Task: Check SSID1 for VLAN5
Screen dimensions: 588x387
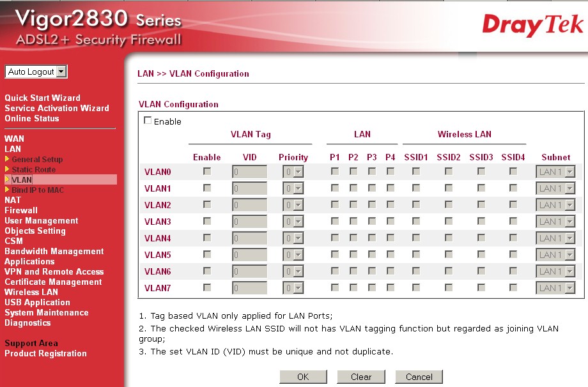Action: tap(416, 254)
